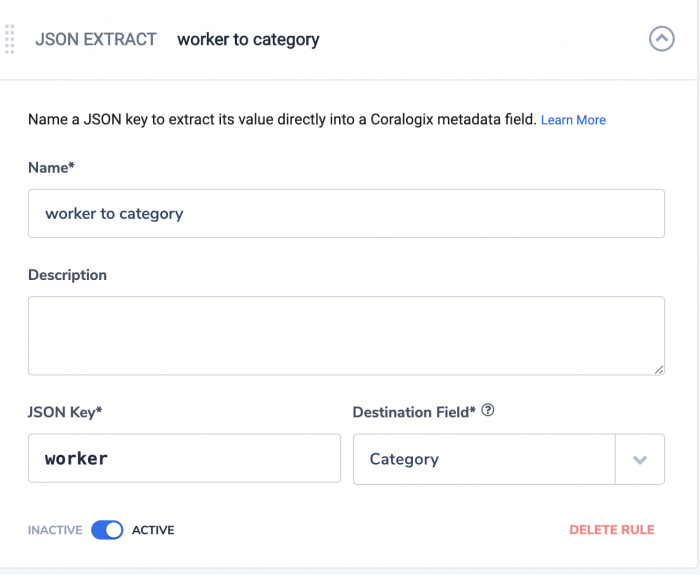Click the worker to category header title

click(x=248, y=40)
